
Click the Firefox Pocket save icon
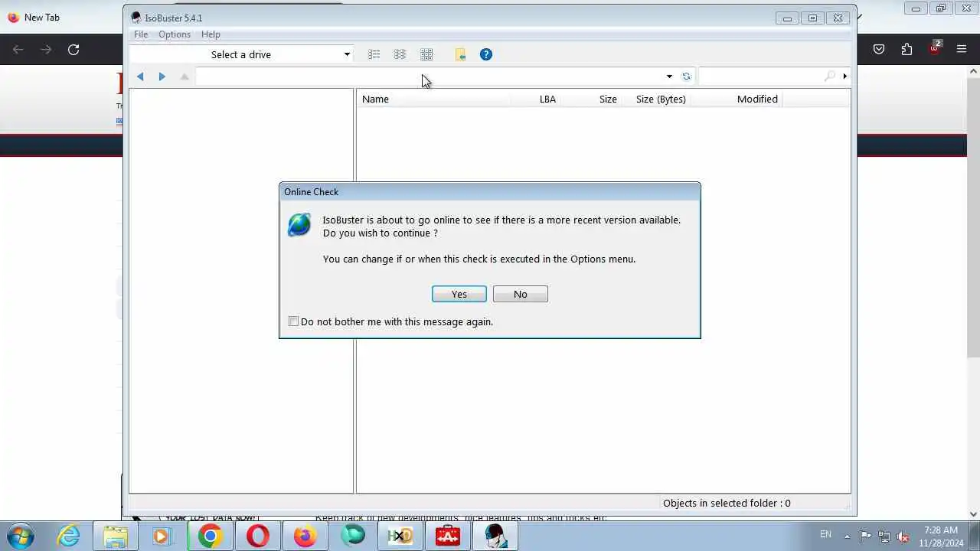pyautogui.click(x=879, y=49)
